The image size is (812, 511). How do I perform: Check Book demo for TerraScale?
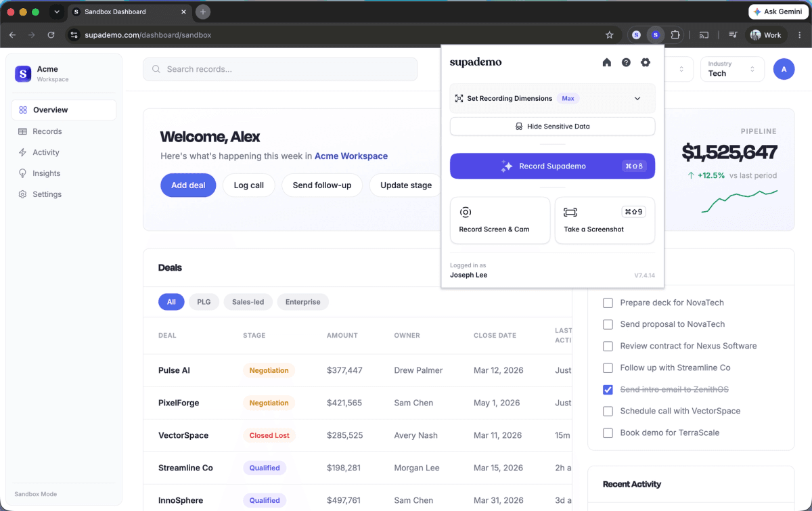[608, 432]
